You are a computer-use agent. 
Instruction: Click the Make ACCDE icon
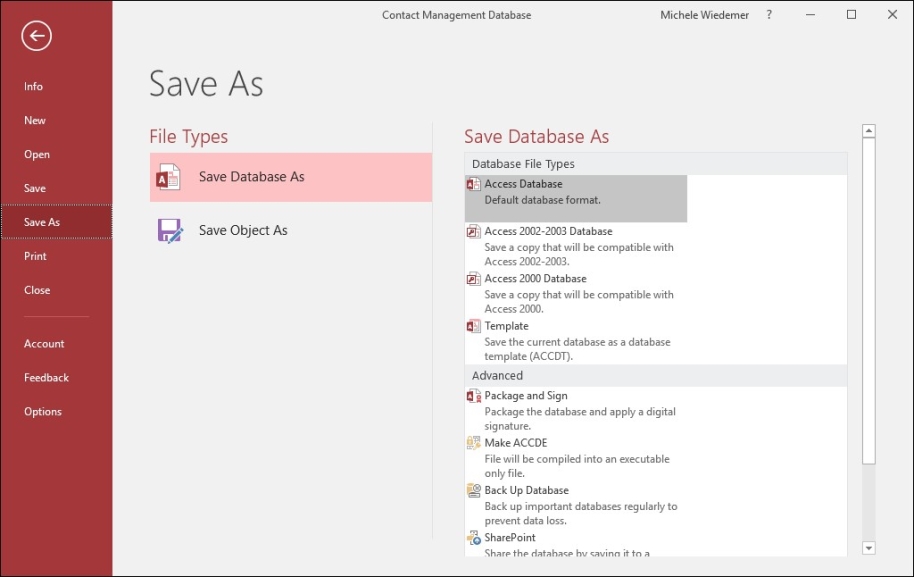point(473,443)
